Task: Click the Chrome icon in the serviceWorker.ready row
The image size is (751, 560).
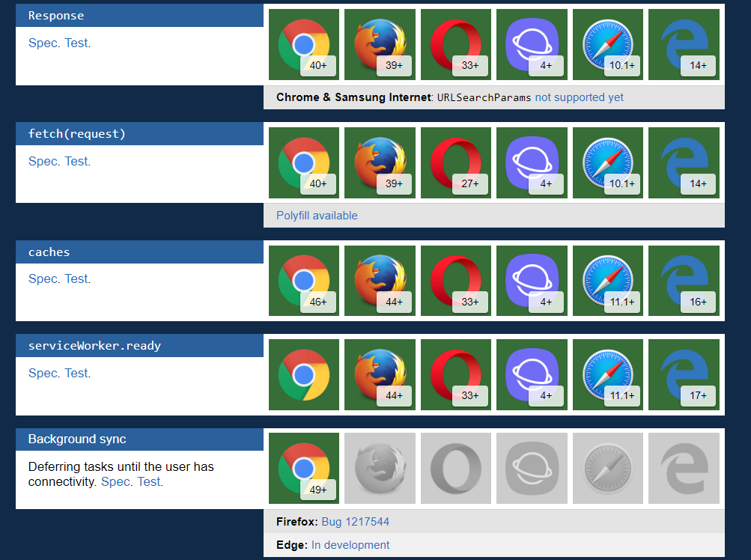Action: coord(304,374)
